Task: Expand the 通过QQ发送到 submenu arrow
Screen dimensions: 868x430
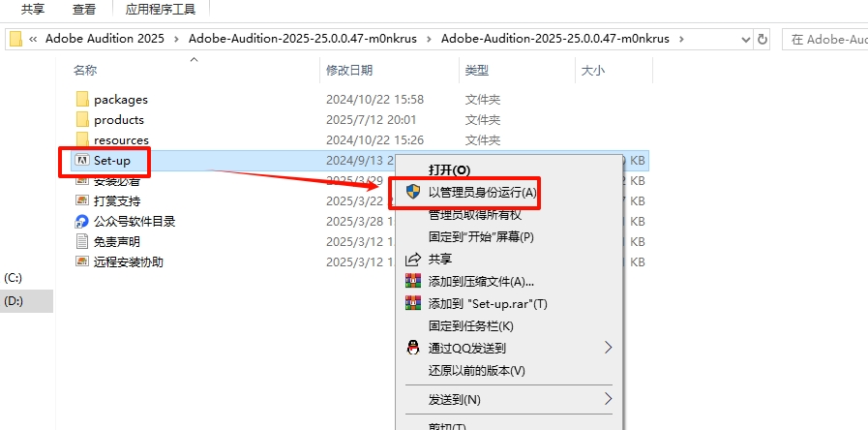Action: point(609,348)
